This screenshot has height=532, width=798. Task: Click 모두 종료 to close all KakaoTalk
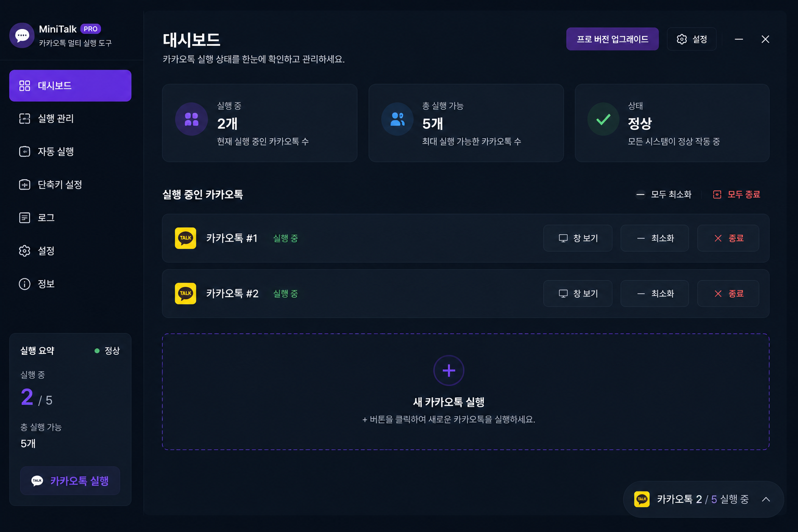click(x=737, y=194)
